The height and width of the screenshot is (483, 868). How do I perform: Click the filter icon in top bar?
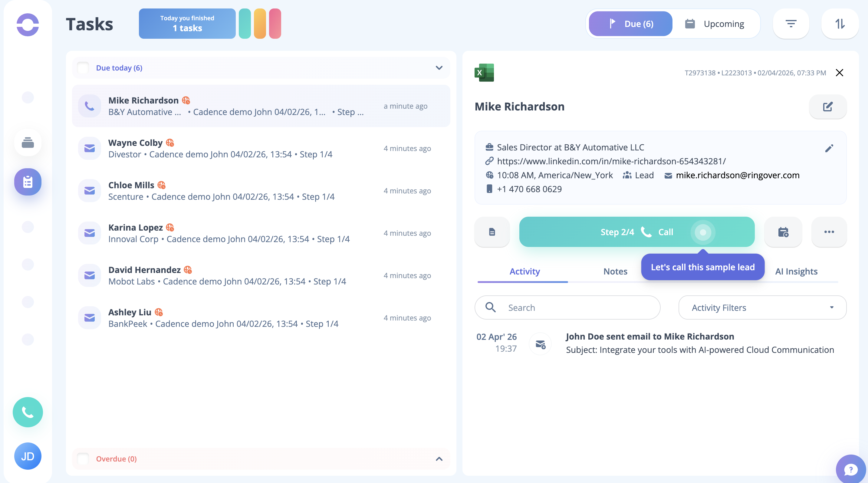click(x=791, y=24)
